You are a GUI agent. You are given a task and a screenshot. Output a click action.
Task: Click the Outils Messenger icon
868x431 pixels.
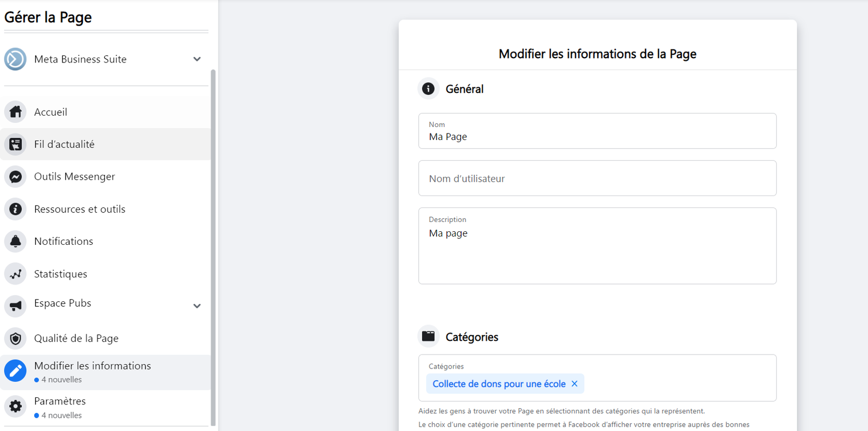pos(16,177)
